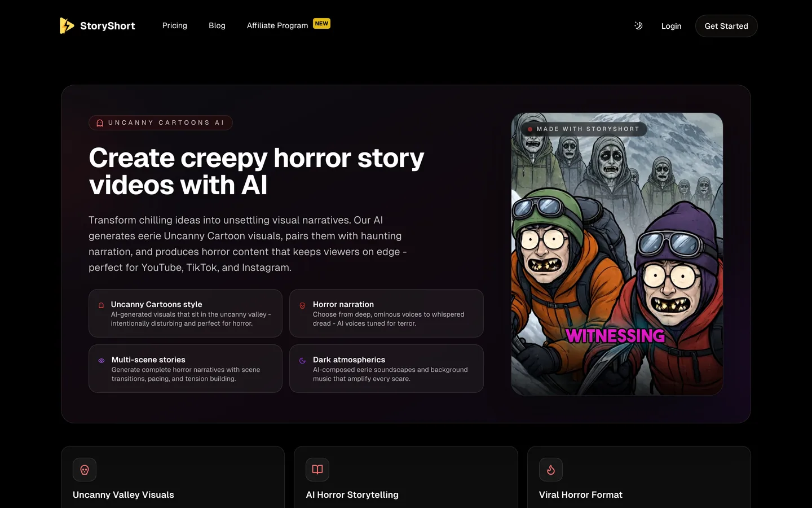Click the red recording dot on video preview

[530, 129]
